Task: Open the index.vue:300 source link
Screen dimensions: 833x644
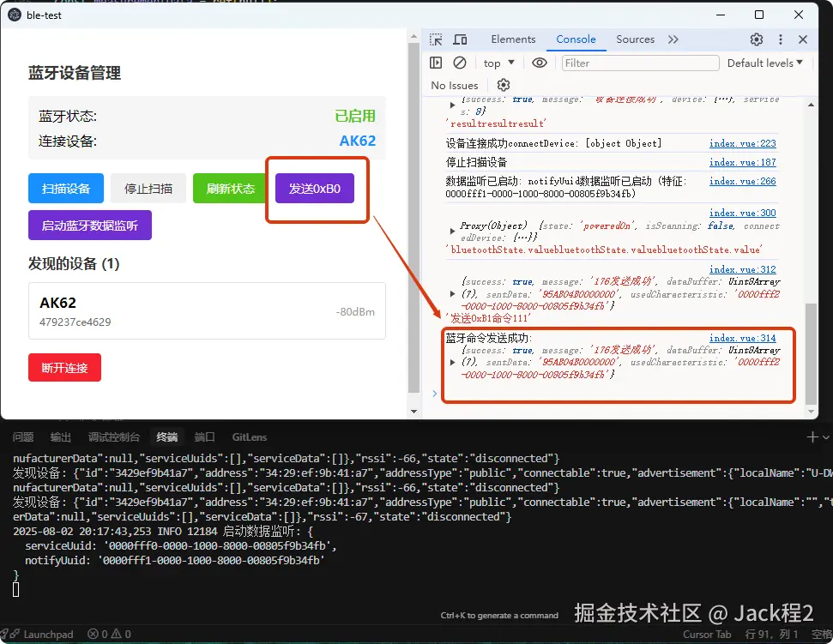Action: (x=742, y=213)
